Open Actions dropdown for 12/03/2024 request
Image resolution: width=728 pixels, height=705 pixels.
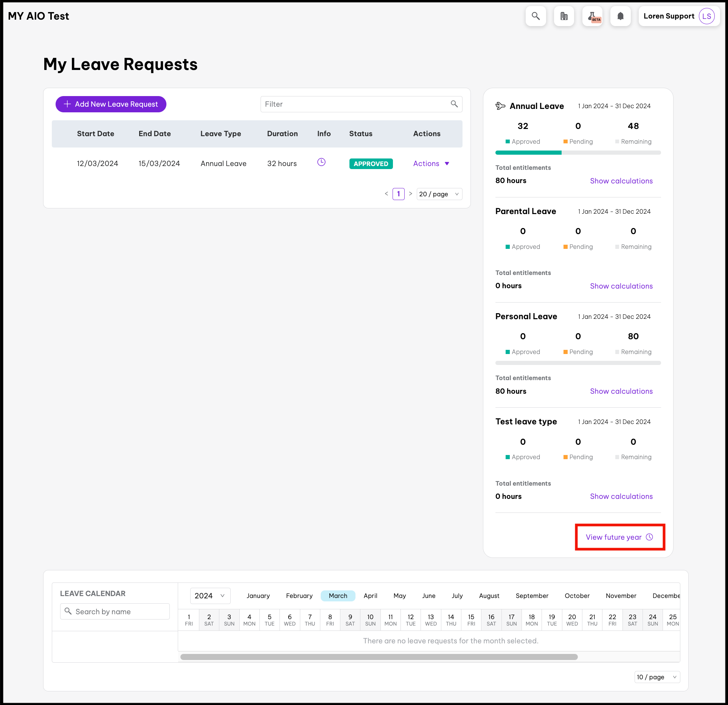tap(431, 163)
